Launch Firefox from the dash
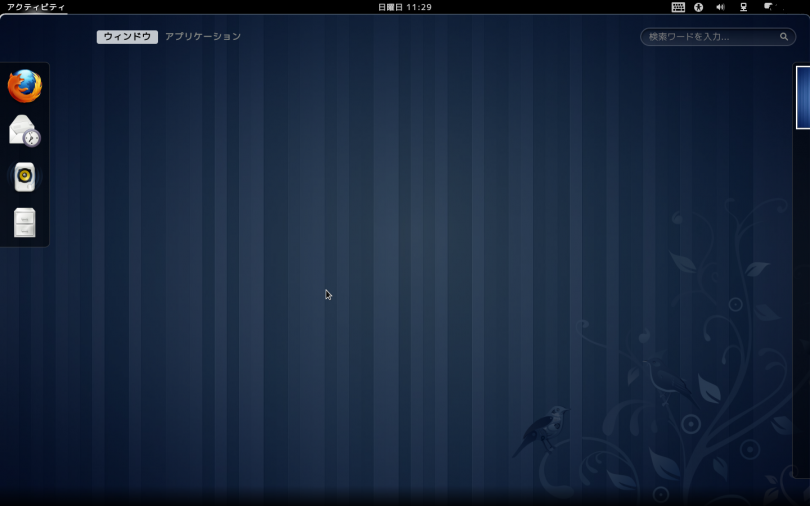The width and height of the screenshot is (810, 506). [25, 86]
